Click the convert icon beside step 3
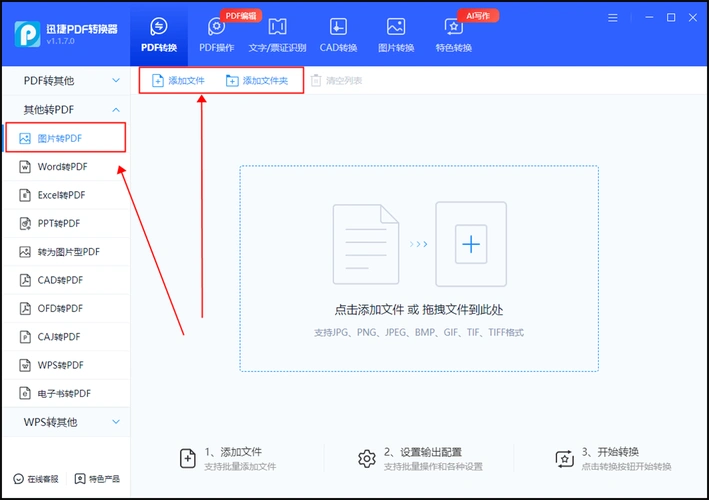709x500 pixels. (564, 459)
